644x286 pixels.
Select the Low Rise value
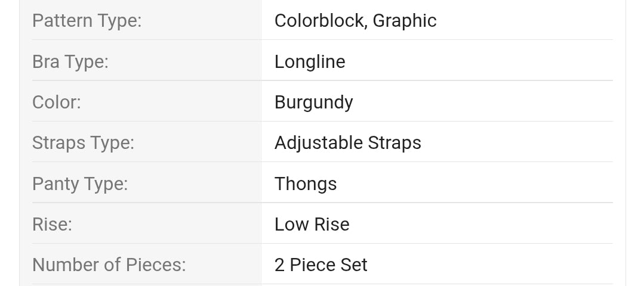(312, 224)
